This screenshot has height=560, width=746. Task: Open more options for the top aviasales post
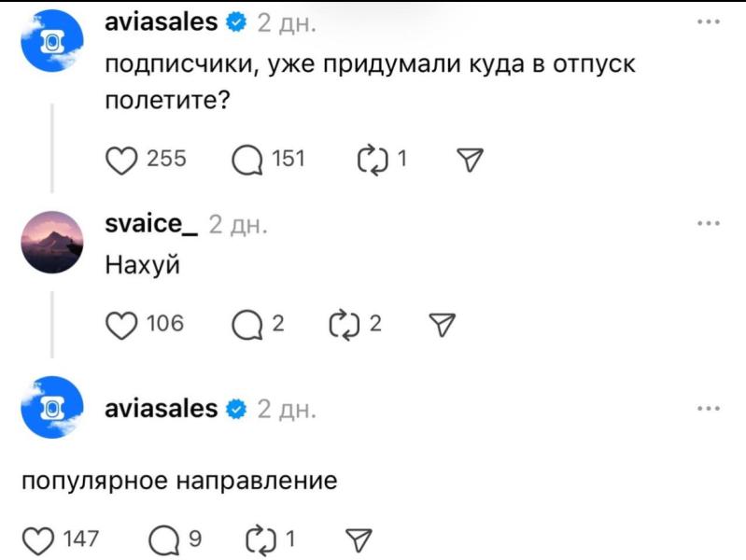(x=708, y=21)
